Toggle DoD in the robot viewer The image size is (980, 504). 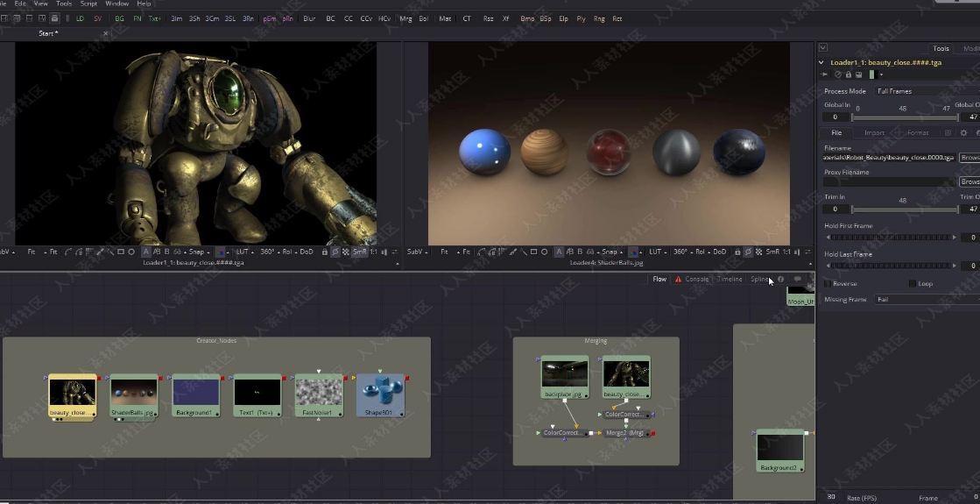coord(307,252)
